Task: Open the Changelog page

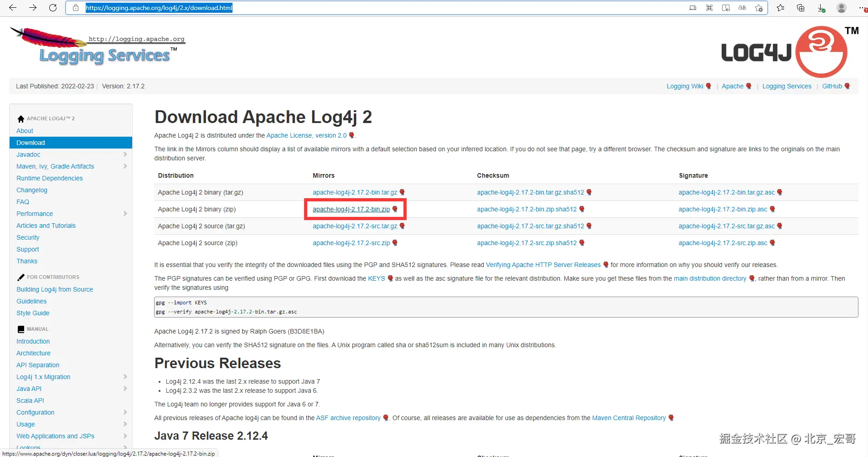Action: click(32, 190)
